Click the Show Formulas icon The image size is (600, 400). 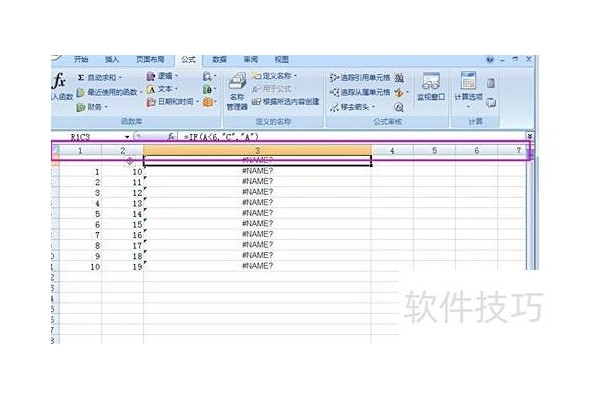[x=399, y=78]
